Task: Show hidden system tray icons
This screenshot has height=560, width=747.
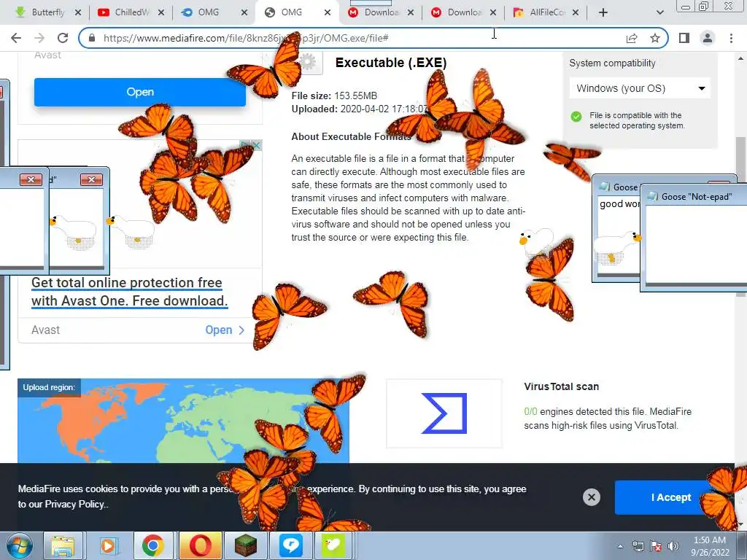Action: click(620, 546)
